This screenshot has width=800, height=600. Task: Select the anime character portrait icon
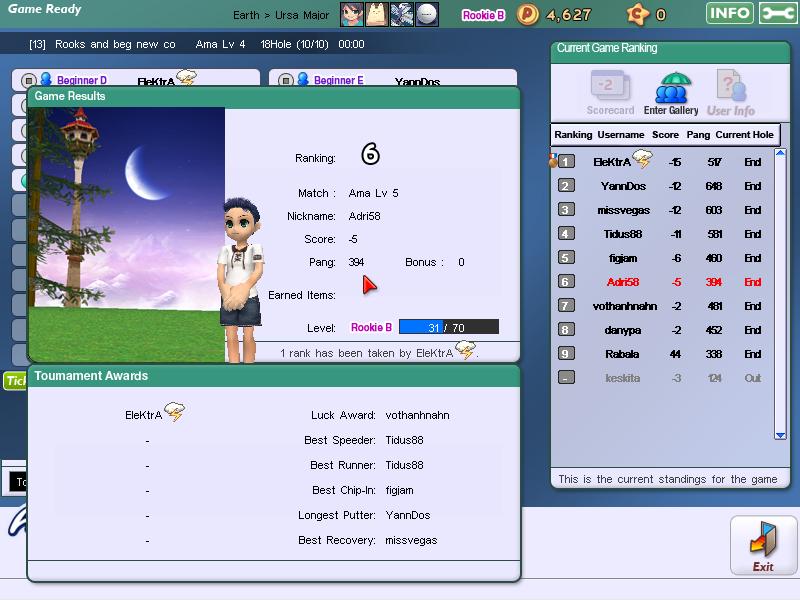point(352,14)
